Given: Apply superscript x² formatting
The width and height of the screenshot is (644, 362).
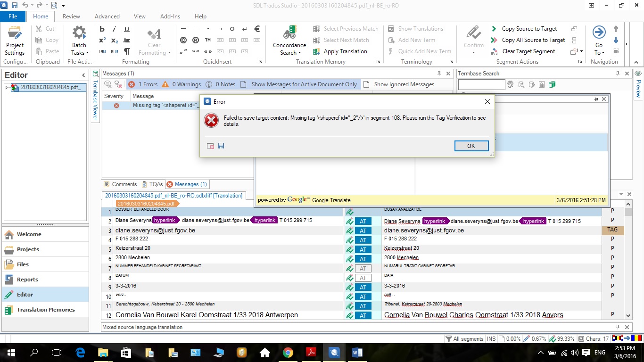Looking at the screenshot, I should click(102, 40).
